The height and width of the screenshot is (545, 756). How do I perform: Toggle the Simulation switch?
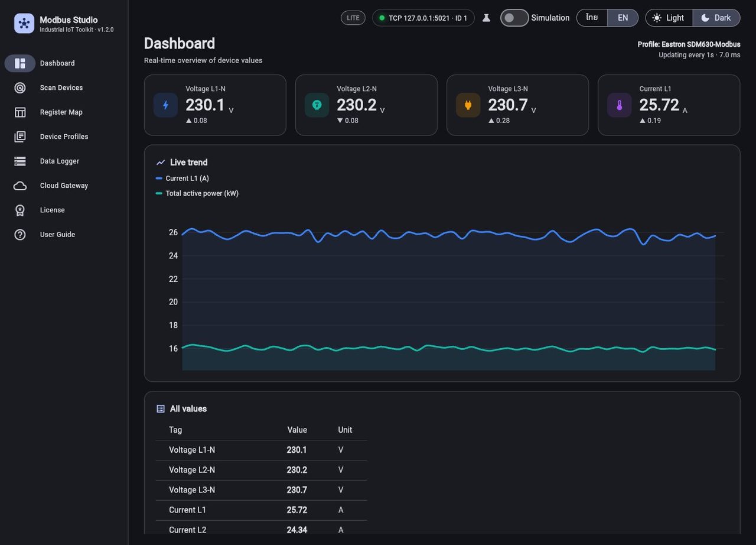point(514,18)
